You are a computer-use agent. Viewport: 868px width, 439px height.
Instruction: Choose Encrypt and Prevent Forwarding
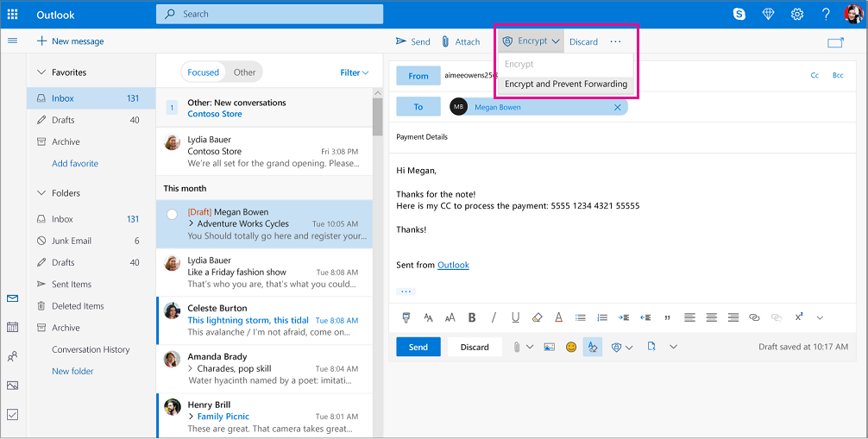pyautogui.click(x=565, y=85)
